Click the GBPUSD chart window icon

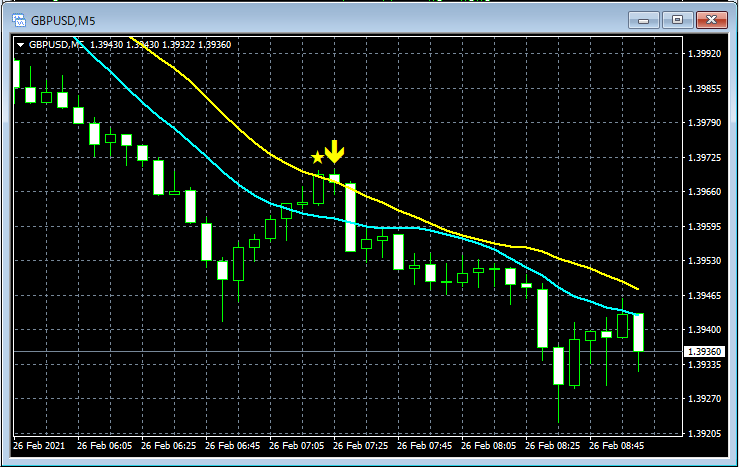(19, 20)
